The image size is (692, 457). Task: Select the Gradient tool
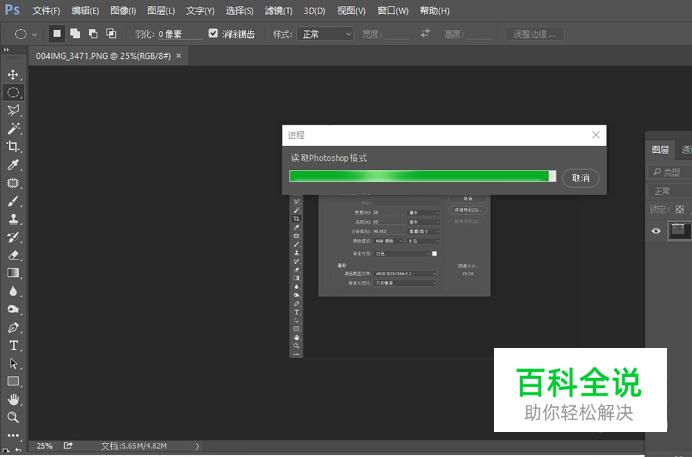pos(13,273)
